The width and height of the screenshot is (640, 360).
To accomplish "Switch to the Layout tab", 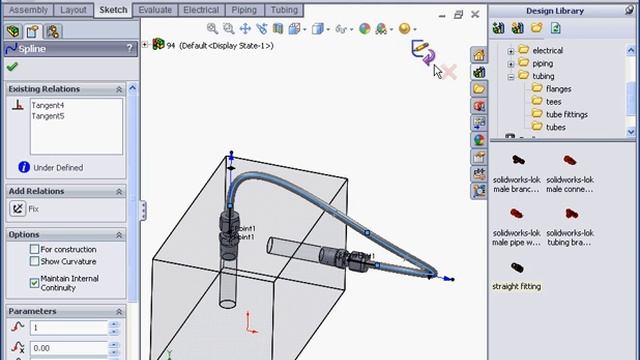I will pyautogui.click(x=73, y=10).
